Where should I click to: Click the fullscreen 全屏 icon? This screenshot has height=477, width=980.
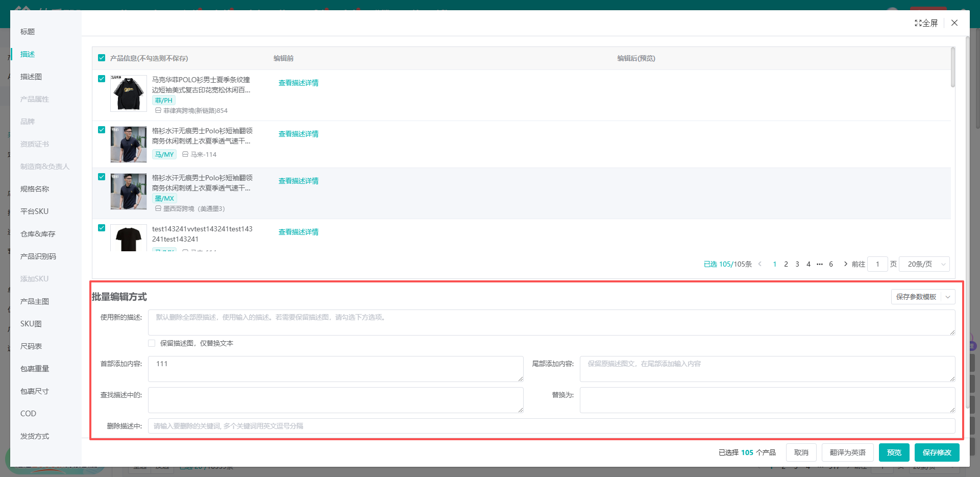click(x=918, y=23)
